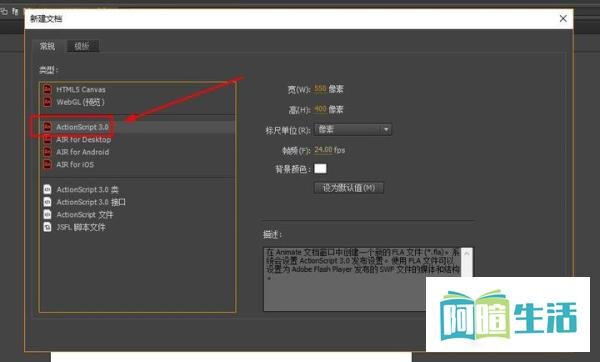This screenshot has height=362, width=600.
Task: Click the AIR for iOS icon
Action: click(x=47, y=165)
